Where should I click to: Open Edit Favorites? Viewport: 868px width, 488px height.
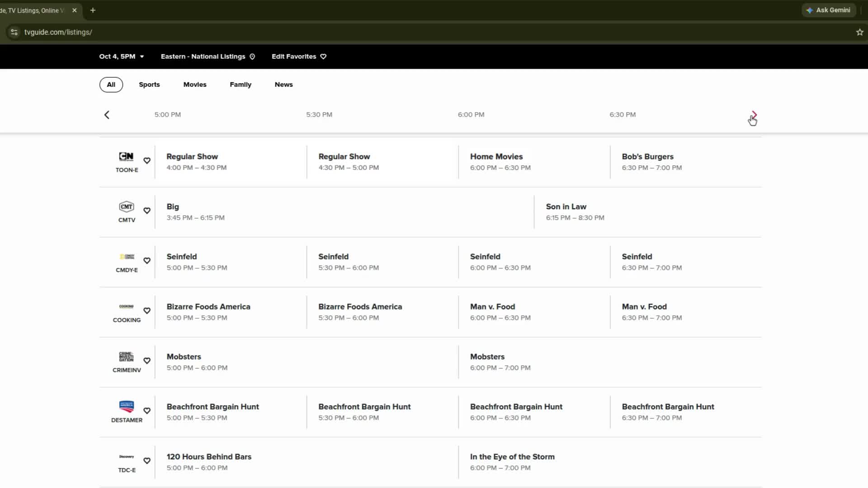tap(299, 56)
